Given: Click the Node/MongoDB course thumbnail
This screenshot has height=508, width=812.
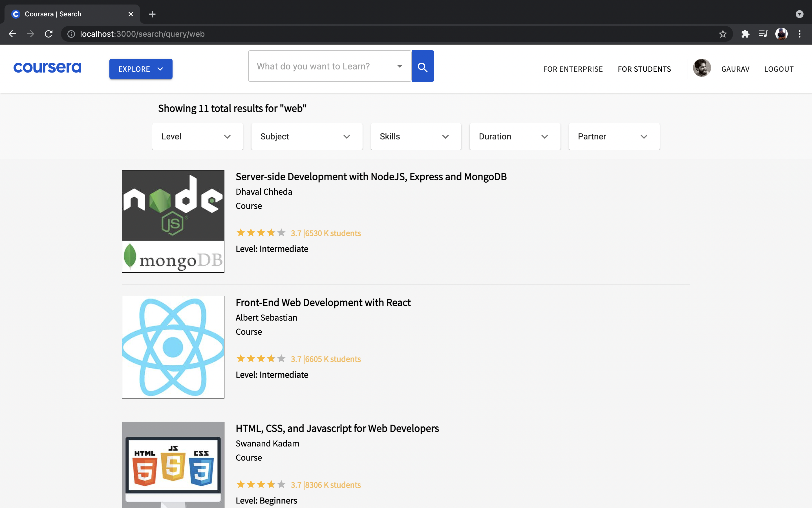Looking at the screenshot, I should pyautogui.click(x=173, y=221).
